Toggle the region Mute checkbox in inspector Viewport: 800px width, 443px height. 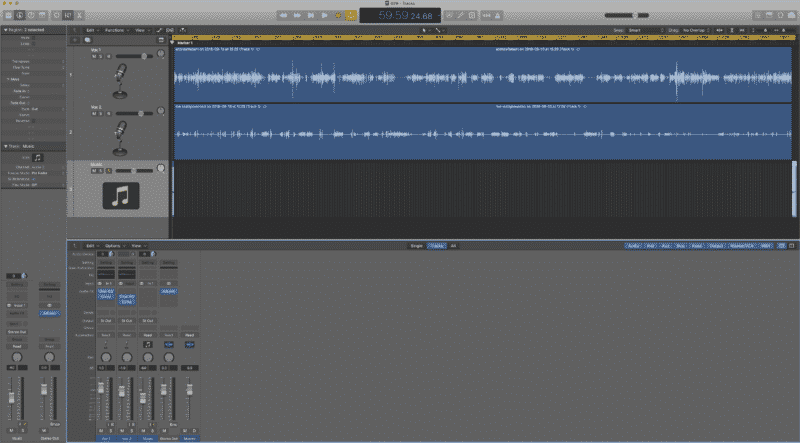34,38
